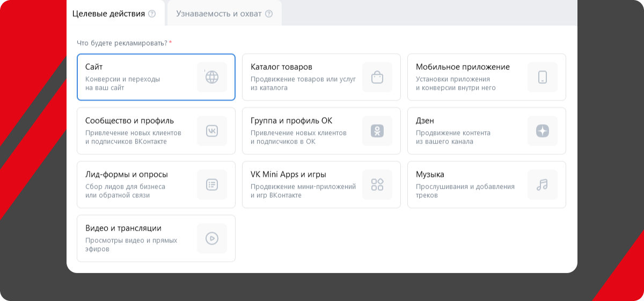This screenshot has height=301, width=644.
Task: Open help tooltip next to Целевые действия
Action: [x=152, y=14]
